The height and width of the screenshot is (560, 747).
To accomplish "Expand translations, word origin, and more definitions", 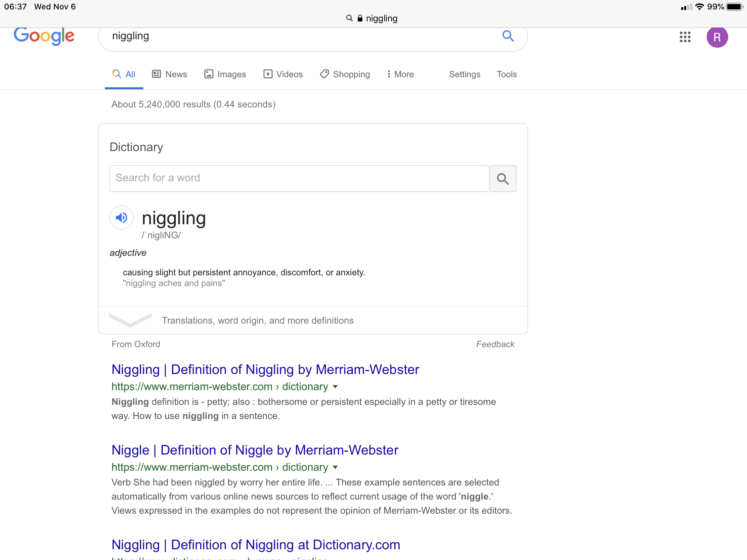I will (x=257, y=320).
